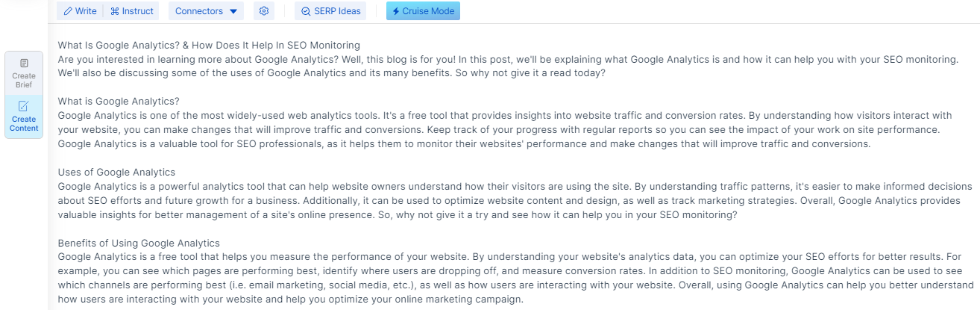Select the Instruct command option

coord(132,11)
